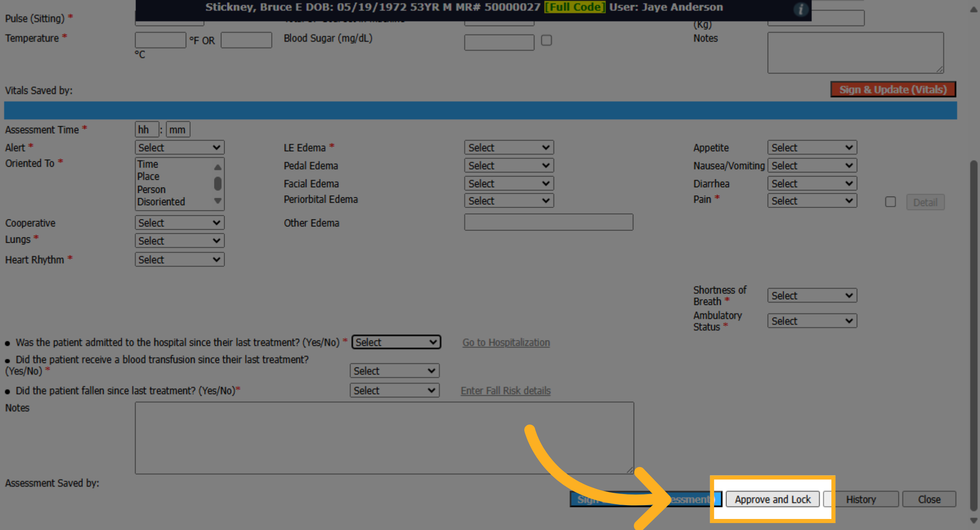Click the Detail button next to Pain
Viewport: 980px width, 530px height.
[x=925, y=202]
